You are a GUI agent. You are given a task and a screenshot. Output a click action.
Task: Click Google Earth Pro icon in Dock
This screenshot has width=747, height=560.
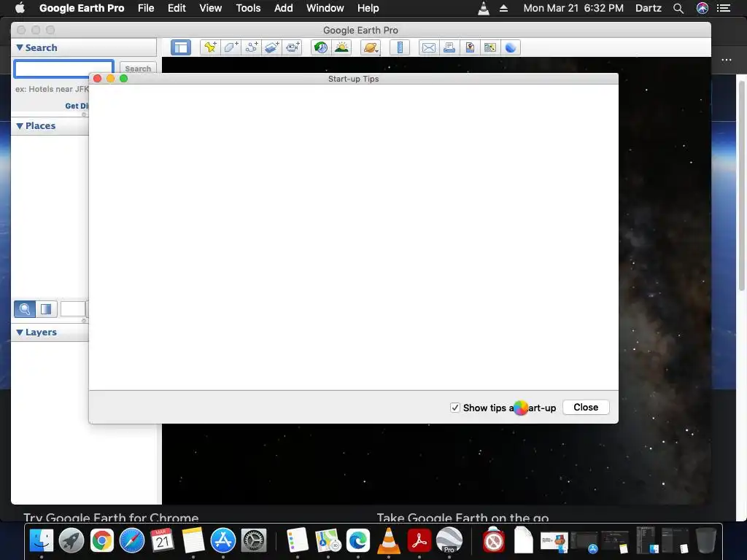click(x=449, y=540)
